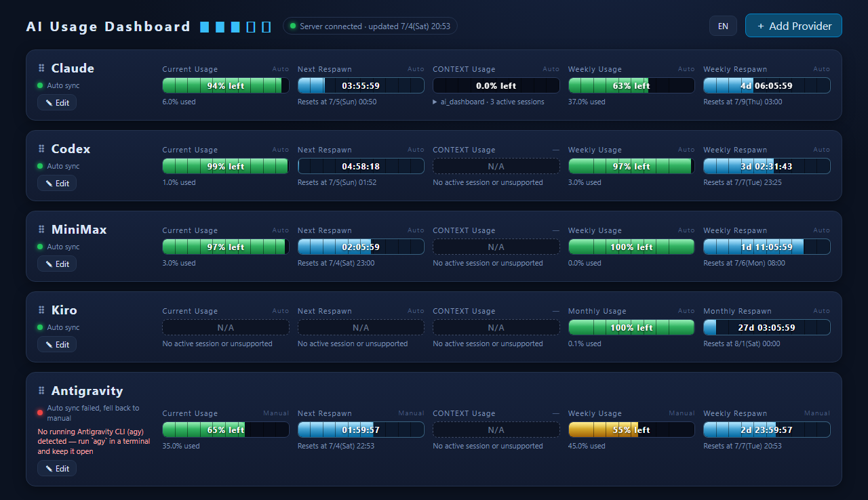This screenshot has height=500, width=868.
Task: Click the Claude card drag handle icon
Action: [x=41, y=68]
